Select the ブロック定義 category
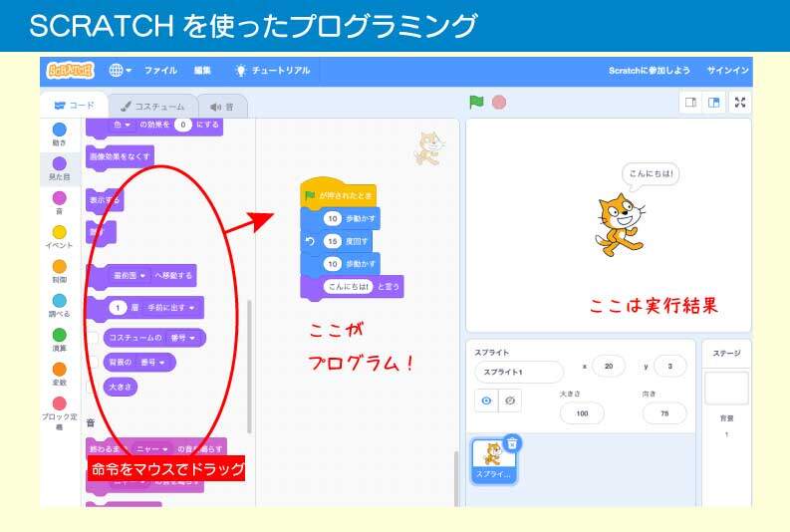Screen dimensions: 790x532 (x=60, y=414)
